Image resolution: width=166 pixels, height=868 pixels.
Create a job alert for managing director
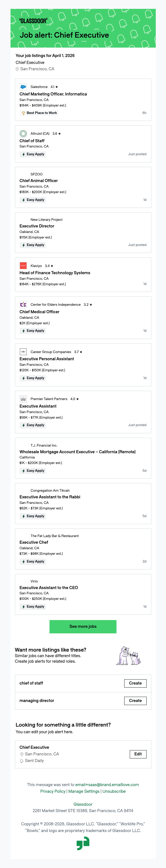(x=135, y=701)
